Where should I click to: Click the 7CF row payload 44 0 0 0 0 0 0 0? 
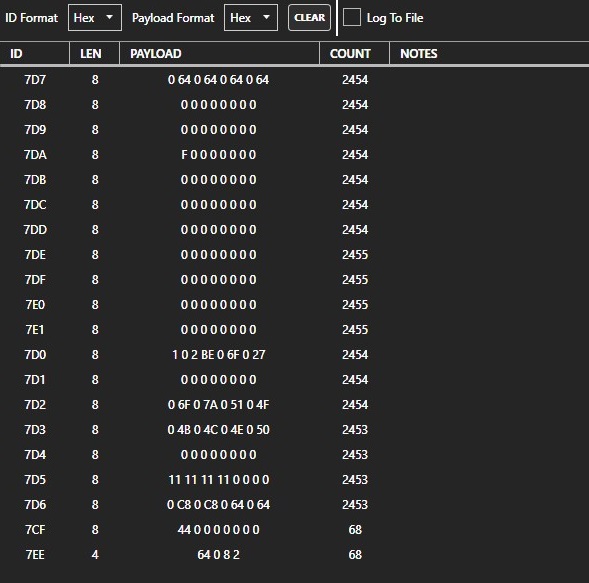[x=218, y=530]
